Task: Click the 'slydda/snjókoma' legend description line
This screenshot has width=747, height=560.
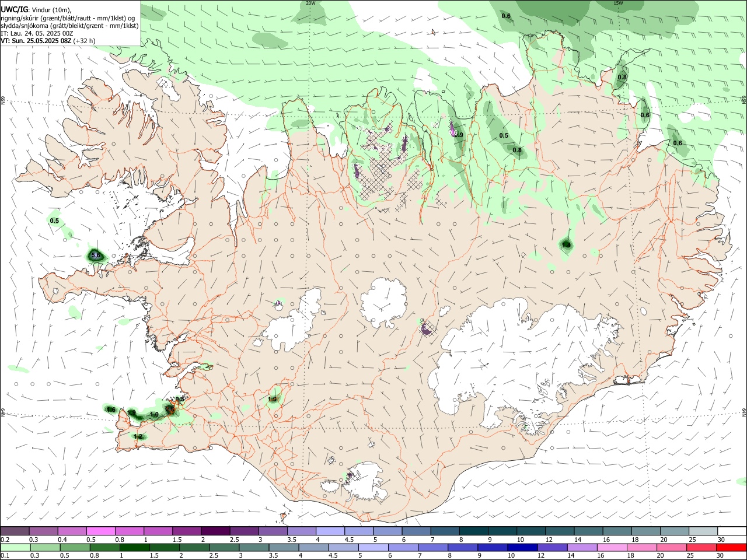Action: coord(69,26)
